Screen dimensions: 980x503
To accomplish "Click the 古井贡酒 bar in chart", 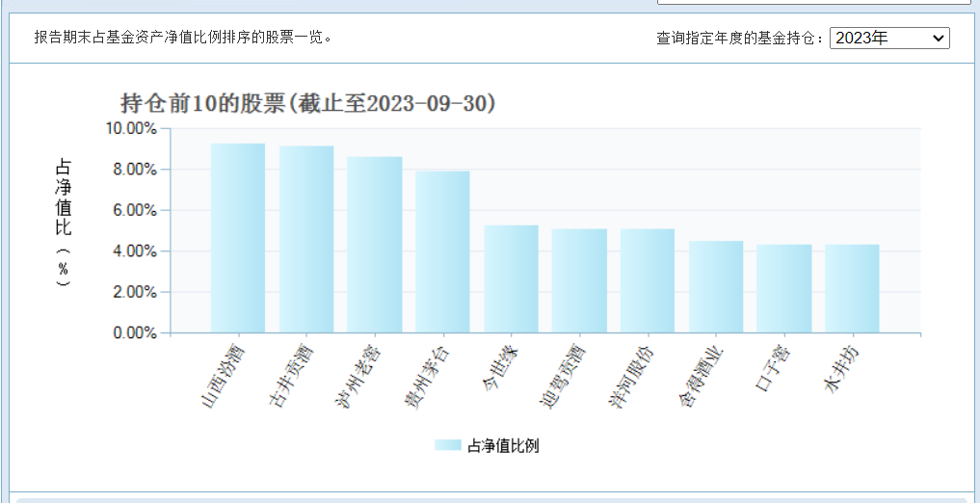I will [x=306, y=240].
